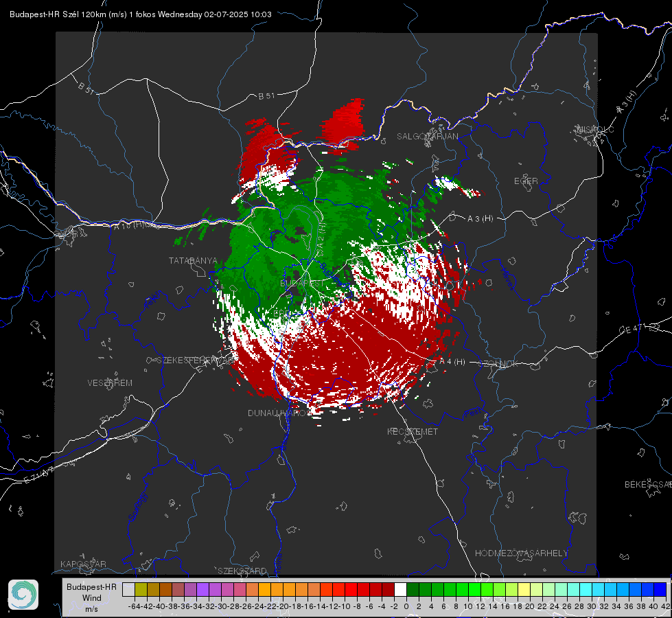Click the KECSKEMÉT city label

coord(413,432)
